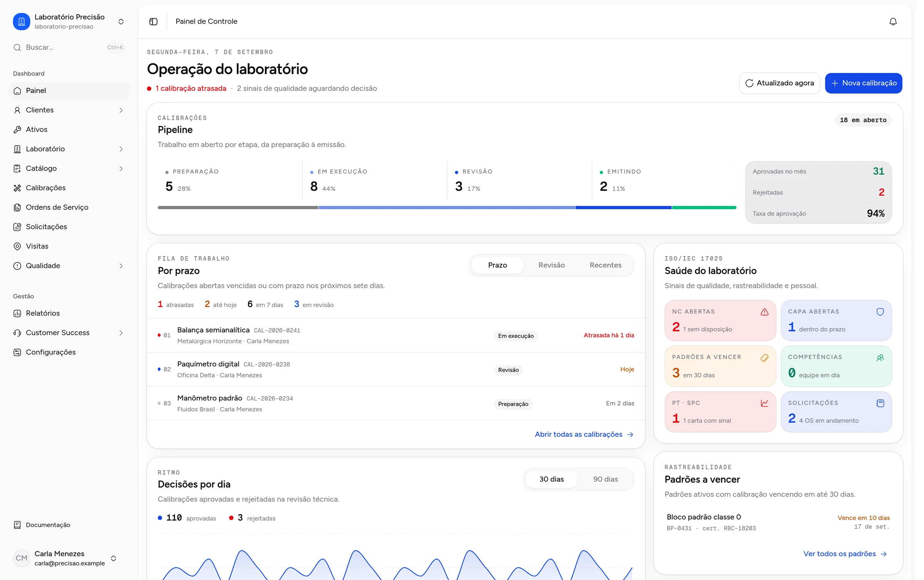This screenshot has height=580, width=924.
Task: Open the Paquímetro digital CAL-2026-0238 row
Action: (x=396, y=369)
